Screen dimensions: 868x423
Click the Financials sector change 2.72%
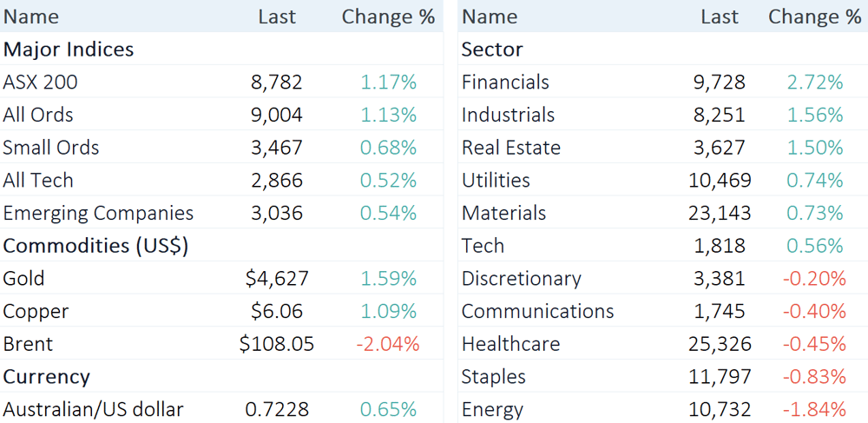pyautogui.click(x=815, y=82)
